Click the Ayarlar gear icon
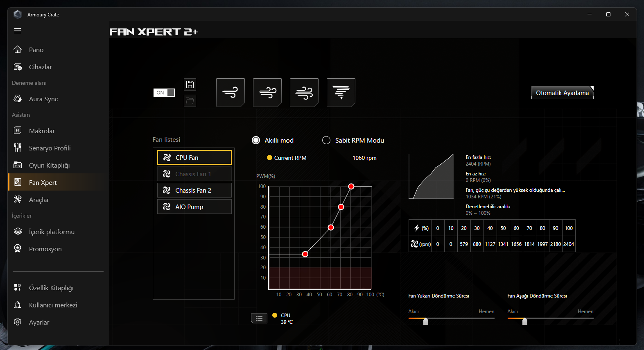644x350 pixels. click(18, 322)
